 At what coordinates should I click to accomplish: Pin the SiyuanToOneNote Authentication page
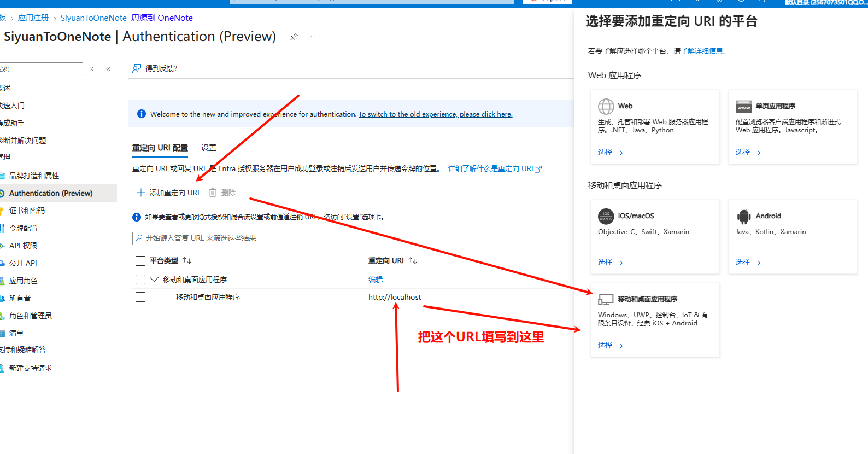[x=294, y=37]
